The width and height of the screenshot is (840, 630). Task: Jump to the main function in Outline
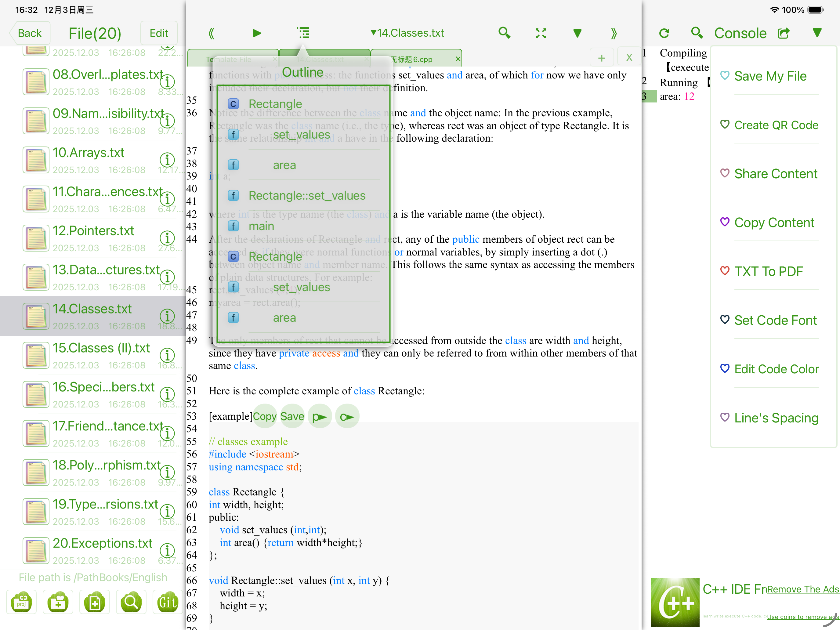point(261,226)
